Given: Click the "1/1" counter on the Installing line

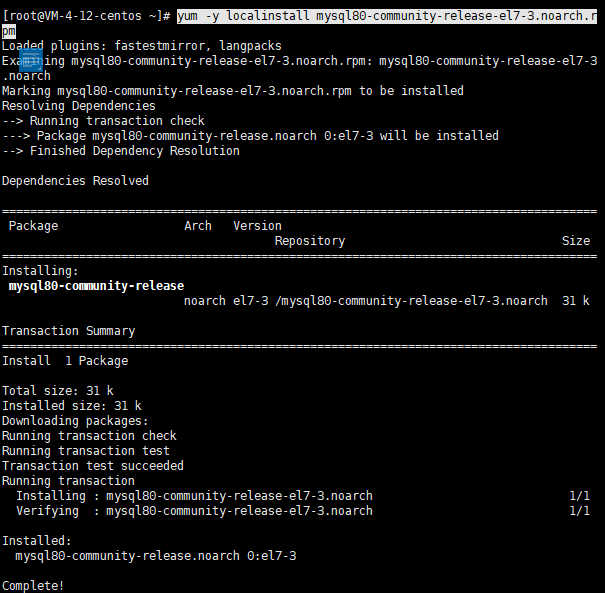Looking at the screenshot, I should [x=580, y=496].
